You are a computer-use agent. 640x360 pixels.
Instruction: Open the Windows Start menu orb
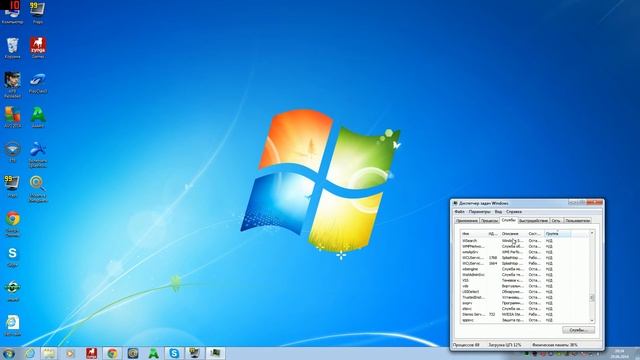tap(9, 353)
